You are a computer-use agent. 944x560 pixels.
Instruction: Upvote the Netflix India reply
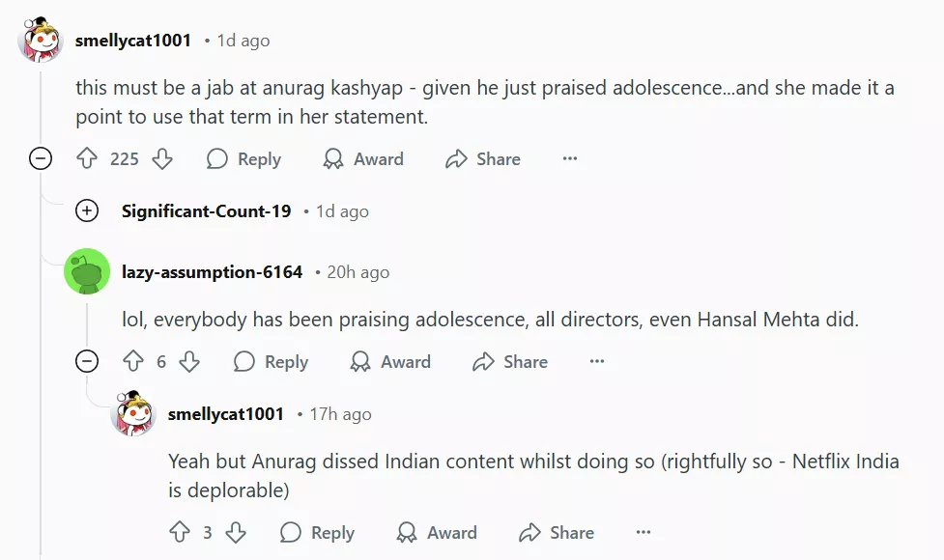(180, 533)
